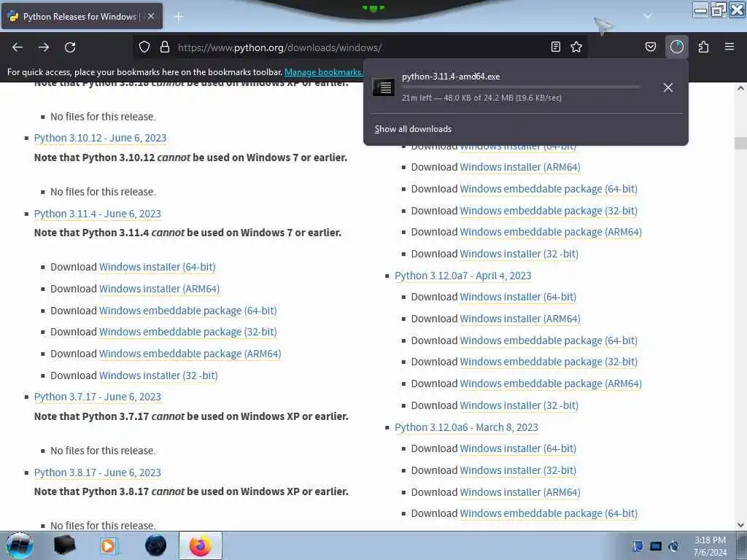Viewport: 747px width, 560px height.
Task: Click the flag tray icon in taskbar
Action: [638, 545]
